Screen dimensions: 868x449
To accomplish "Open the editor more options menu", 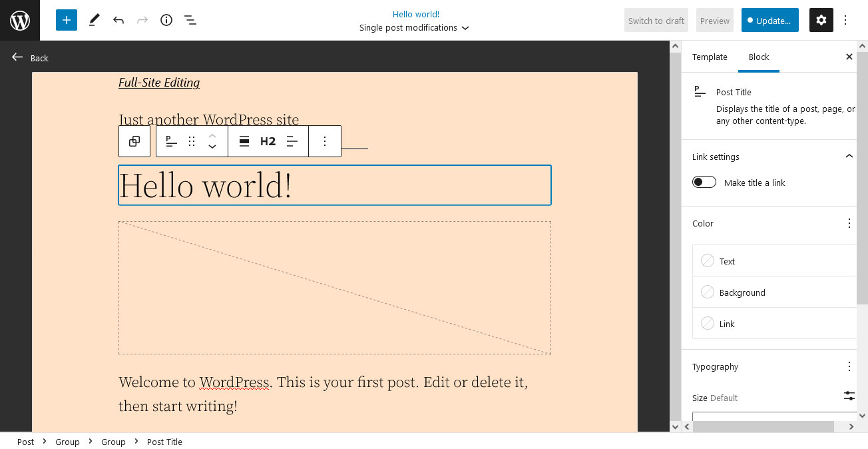I will (x=845, y=20).
